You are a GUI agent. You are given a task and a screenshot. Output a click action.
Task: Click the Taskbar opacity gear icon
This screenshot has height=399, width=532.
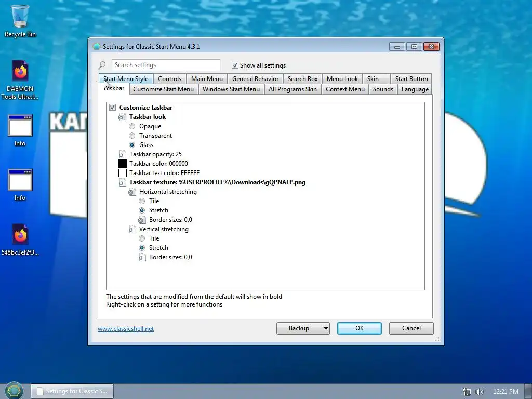[x=122, y=154]
